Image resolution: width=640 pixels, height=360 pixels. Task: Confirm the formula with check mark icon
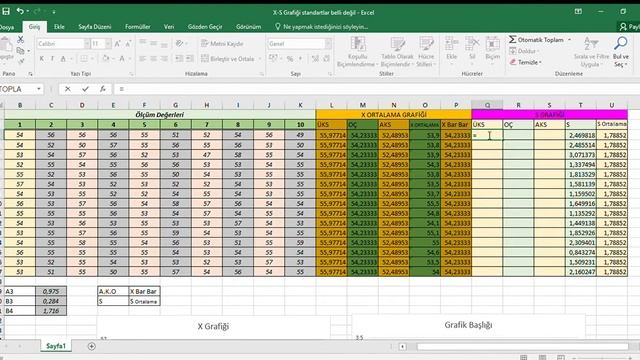(x=85, y=89)
